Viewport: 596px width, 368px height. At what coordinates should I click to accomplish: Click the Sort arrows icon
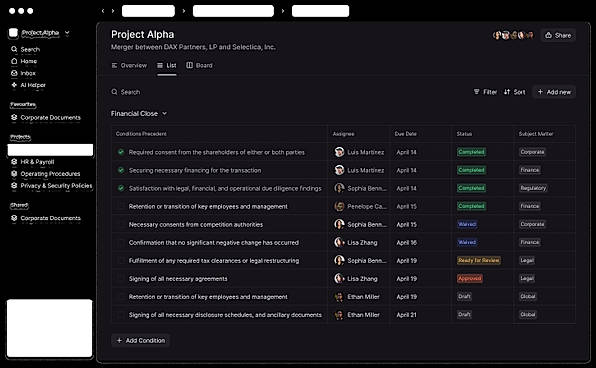(x=507, y=92)
